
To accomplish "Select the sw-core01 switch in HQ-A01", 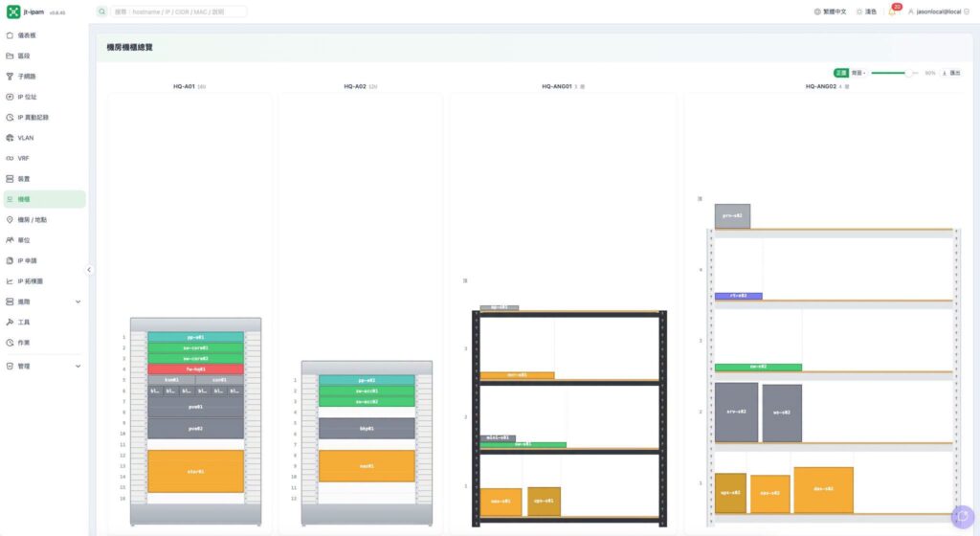I will 195,348.
